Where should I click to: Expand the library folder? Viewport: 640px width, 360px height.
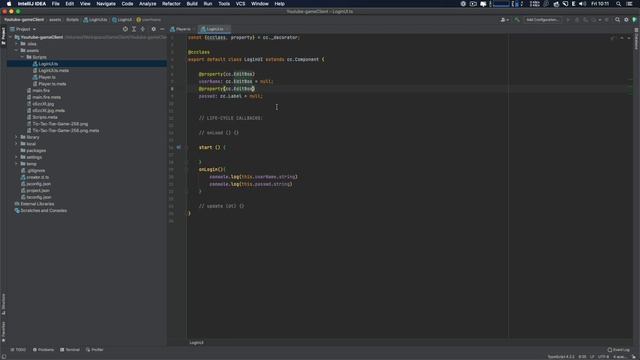pyautogui.click(x=16, y=137)
